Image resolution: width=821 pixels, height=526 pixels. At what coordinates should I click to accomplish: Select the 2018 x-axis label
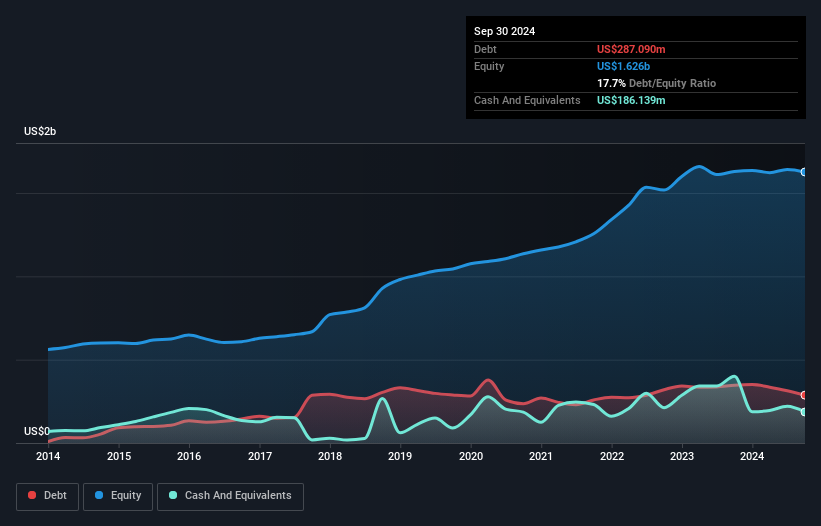tap(330, 456)
